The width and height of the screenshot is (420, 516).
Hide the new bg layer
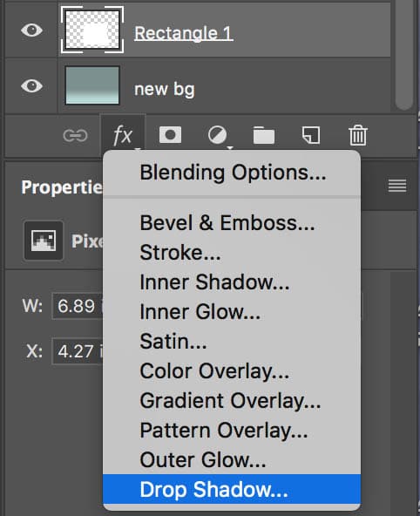31,86
